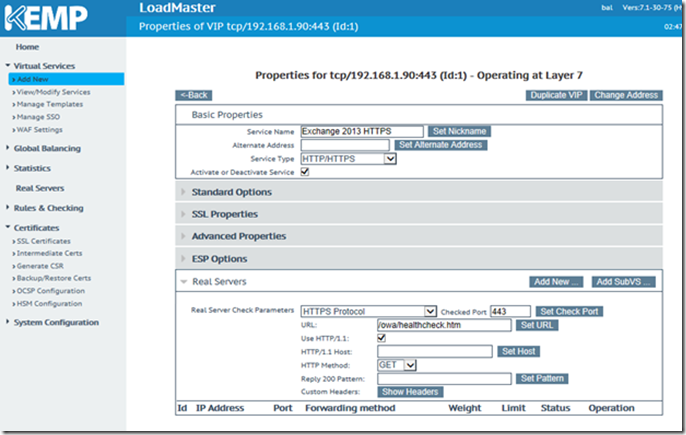Viewport: 686px width, 435px height.
Task: Open the HTTPS Protocol check dropdown
Action: (368, 312)
